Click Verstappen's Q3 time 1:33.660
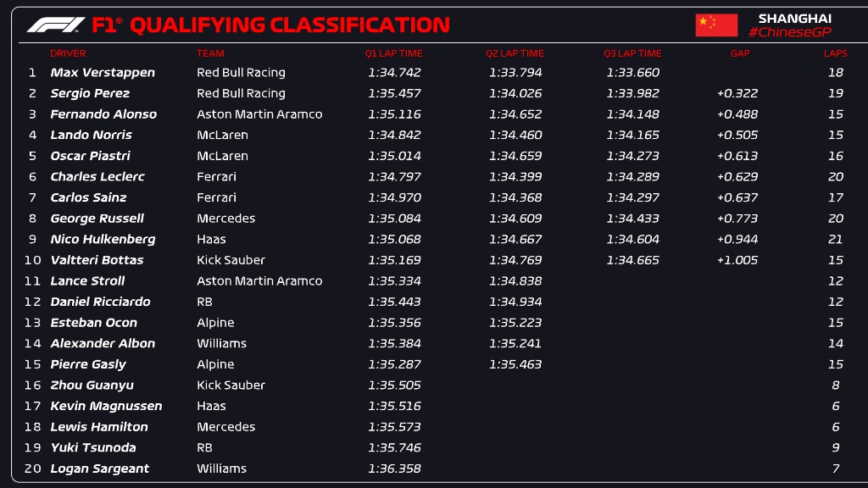 pos(632,73)
